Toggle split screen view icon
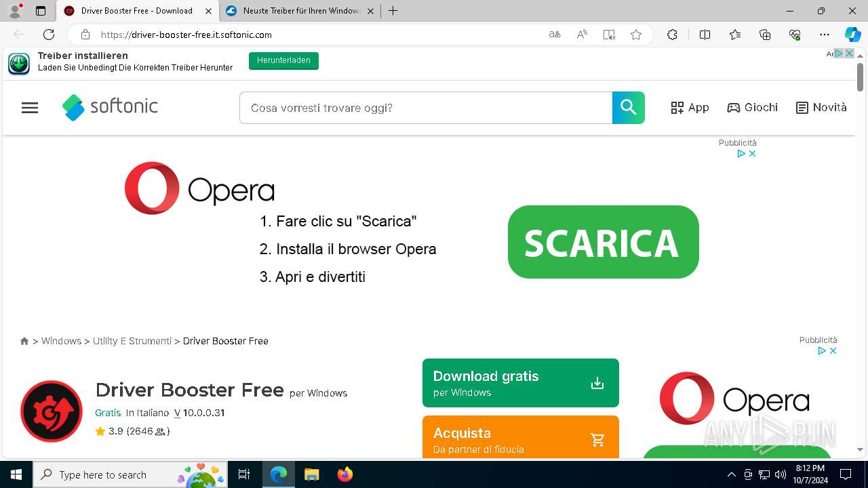The width and height of the screenshot is (868, 488). click(x=705, y=35)
